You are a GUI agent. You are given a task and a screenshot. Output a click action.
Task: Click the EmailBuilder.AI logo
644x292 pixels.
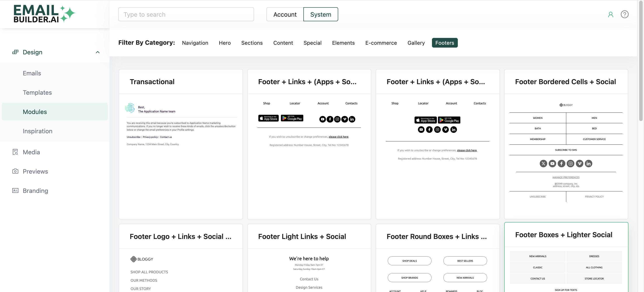pyautogui.click(x=44, y=14)
